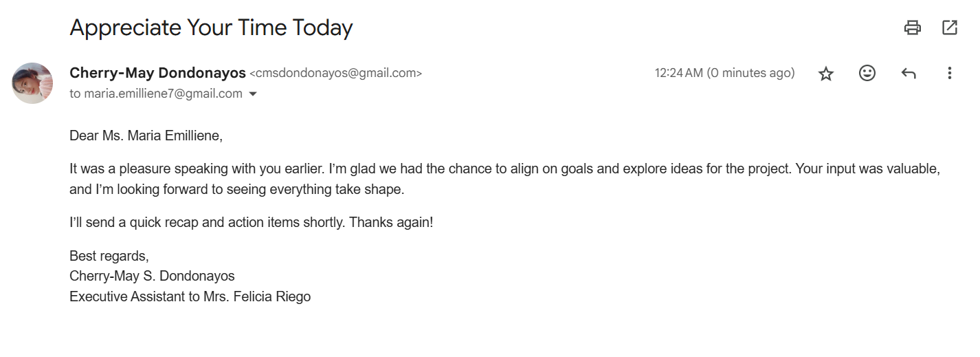The width and height of the screenshot is (980, 357).
Task: Open the email in a new window
Action: 949,28
